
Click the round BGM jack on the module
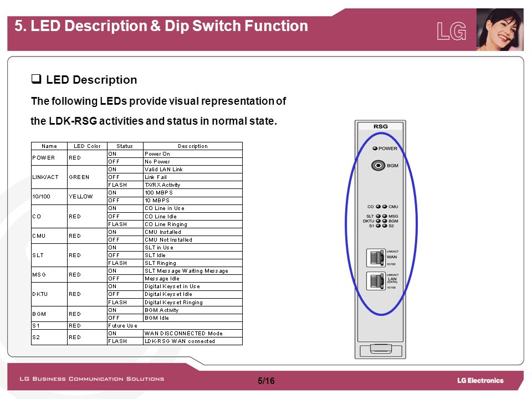(378, 166)
